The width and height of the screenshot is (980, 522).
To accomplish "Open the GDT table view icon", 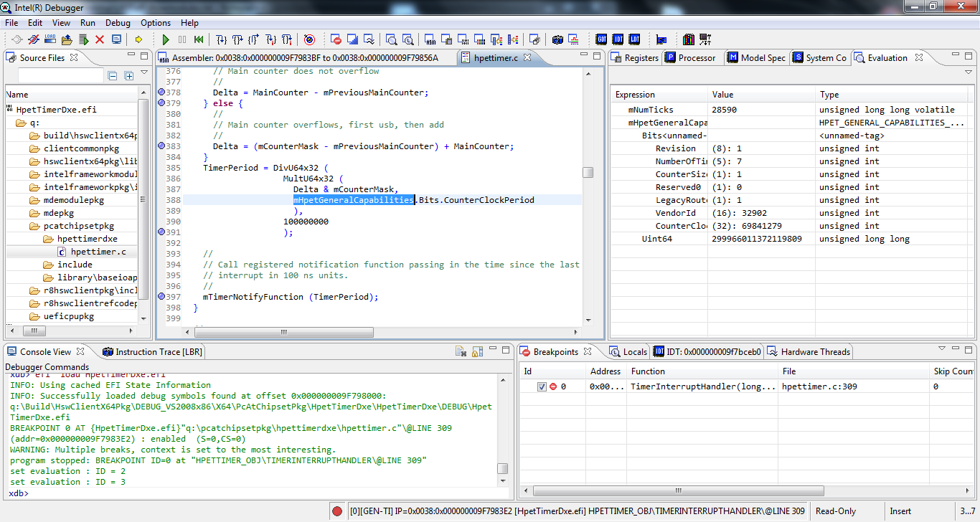I will click(x=602, y=39).
